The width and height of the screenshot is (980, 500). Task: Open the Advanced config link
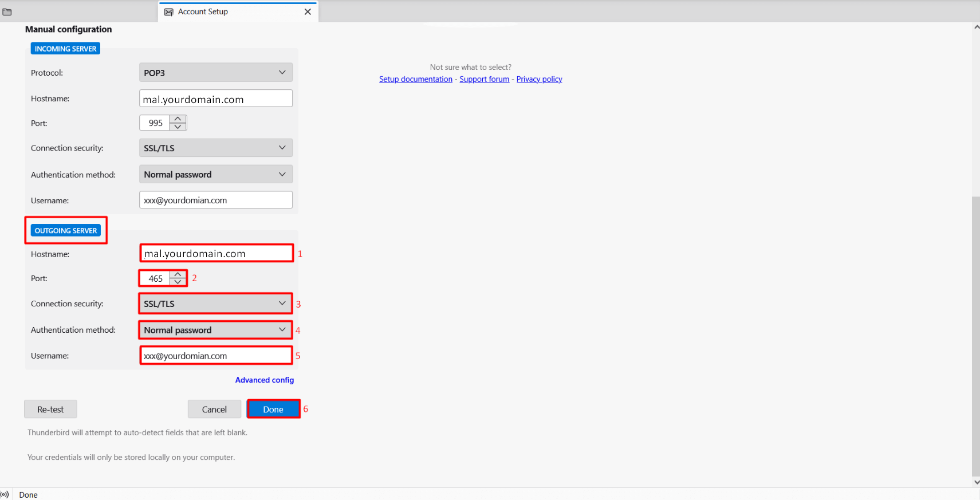[264, 380]
